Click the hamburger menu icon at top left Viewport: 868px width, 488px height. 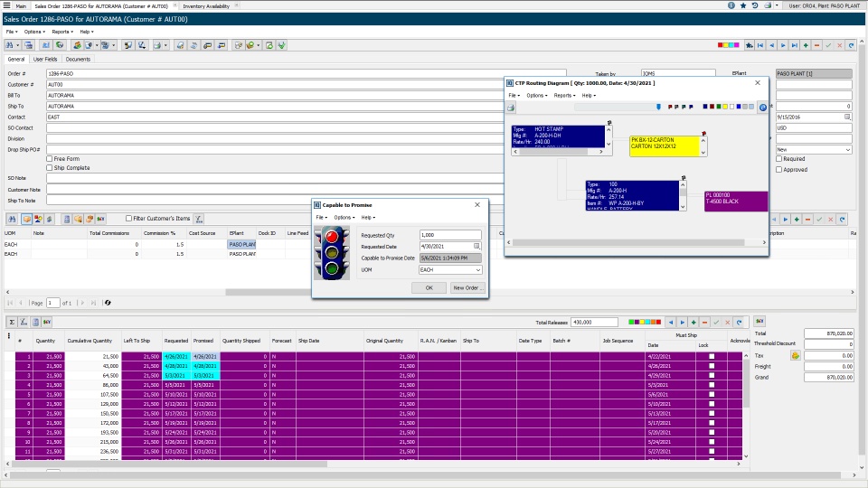[x=6, y=5]
